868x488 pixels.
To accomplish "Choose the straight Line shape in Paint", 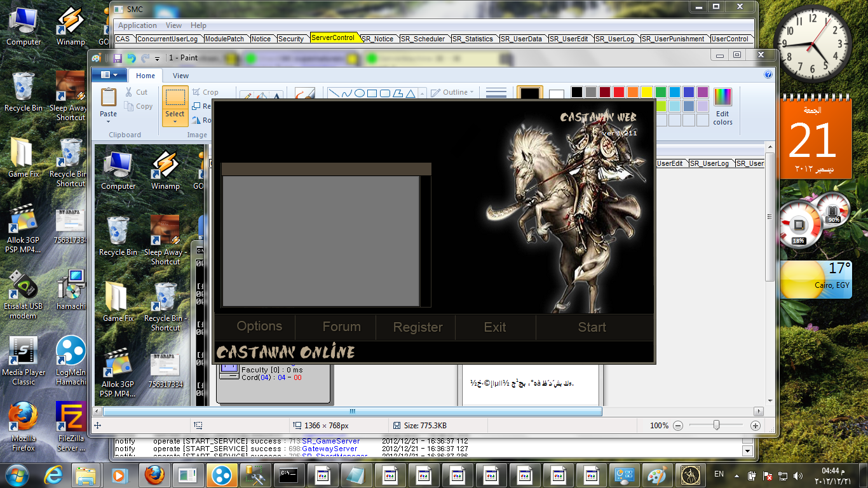I will click(x=334, y=93).
